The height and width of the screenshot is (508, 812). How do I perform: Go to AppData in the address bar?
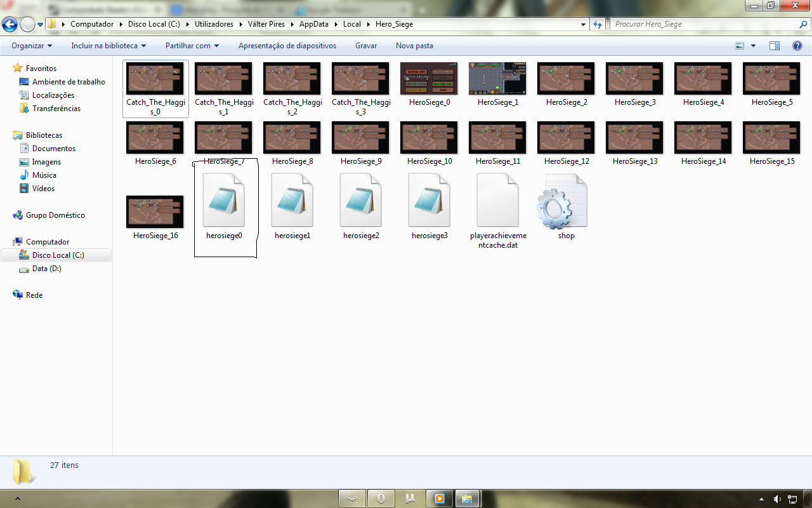(x=314, y=24)
